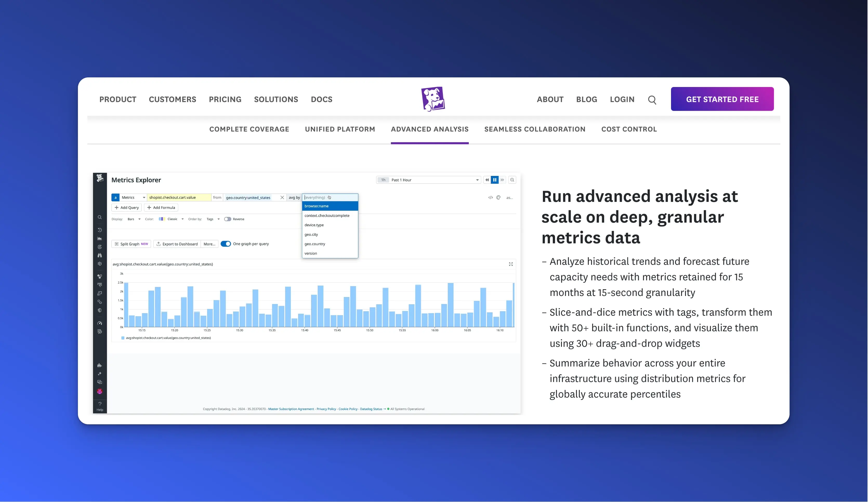Toggle the Reverse order switch
Viewport: 868px width, 502px height.
point(227,219)
